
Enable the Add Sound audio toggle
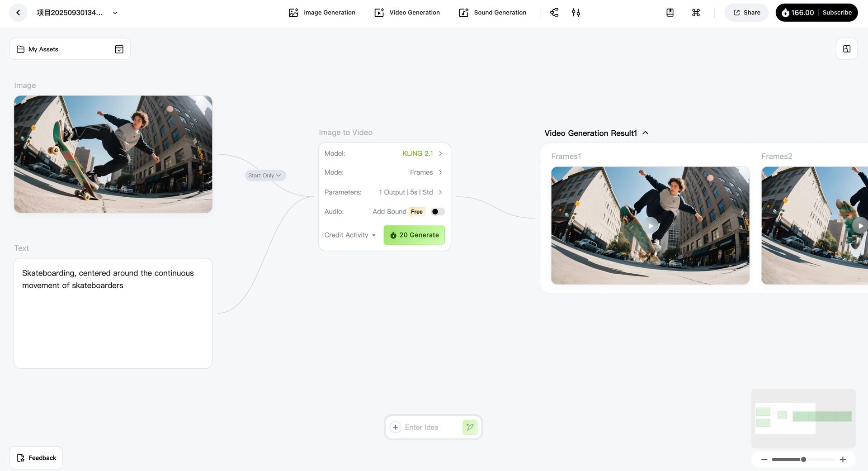(x=438, y=212)
